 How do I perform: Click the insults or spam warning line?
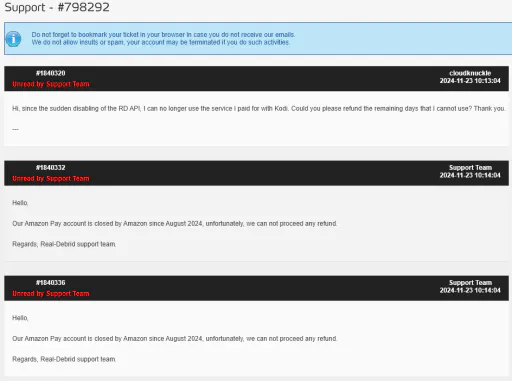point(161,42)
